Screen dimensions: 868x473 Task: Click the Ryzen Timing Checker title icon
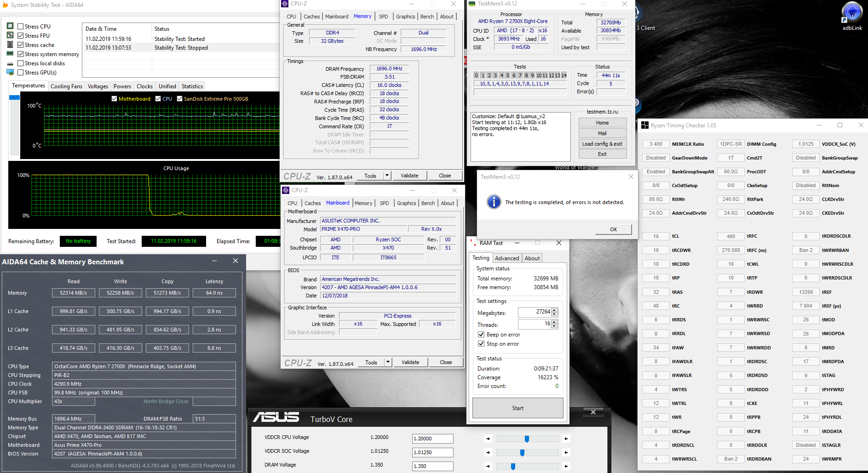click(x=645, y=125)
